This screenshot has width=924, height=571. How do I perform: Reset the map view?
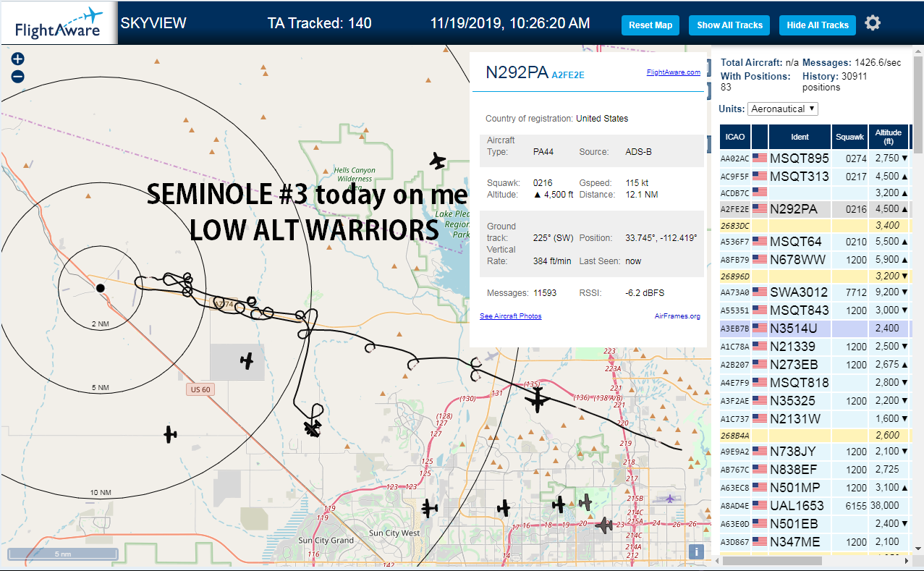coord(650,25)
